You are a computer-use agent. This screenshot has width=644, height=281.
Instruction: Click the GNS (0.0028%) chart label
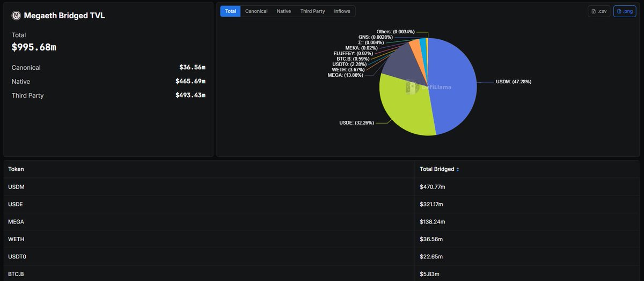pos(375,37)
